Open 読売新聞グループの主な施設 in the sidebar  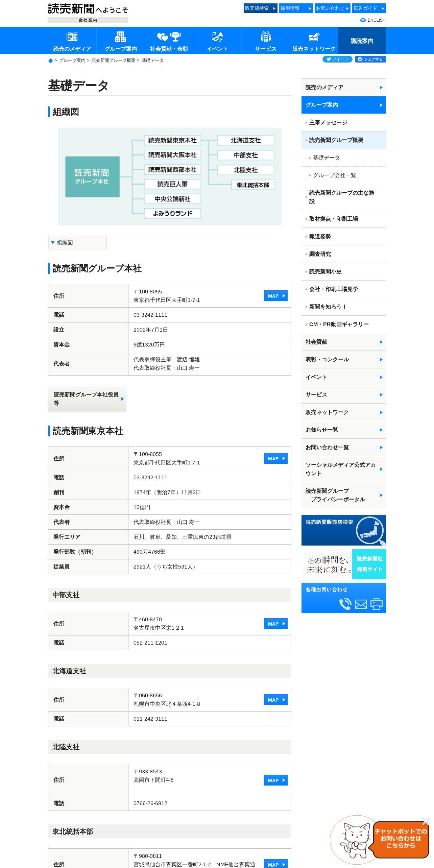[344, 197]
